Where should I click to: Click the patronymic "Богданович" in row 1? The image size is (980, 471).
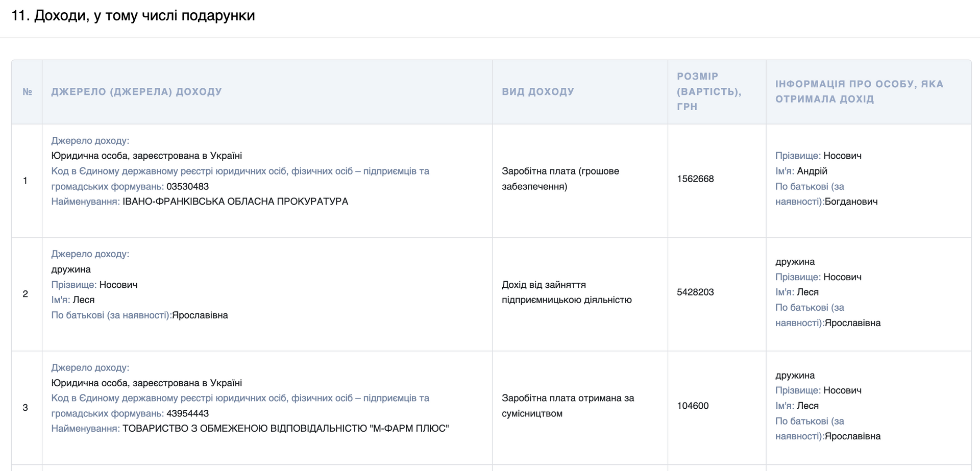click(851, 202)
